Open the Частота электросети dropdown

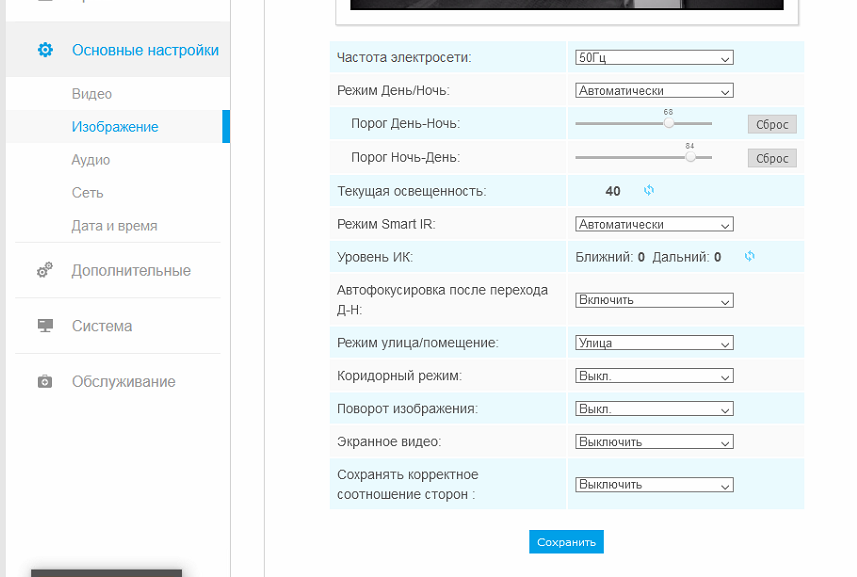(654, 57)
